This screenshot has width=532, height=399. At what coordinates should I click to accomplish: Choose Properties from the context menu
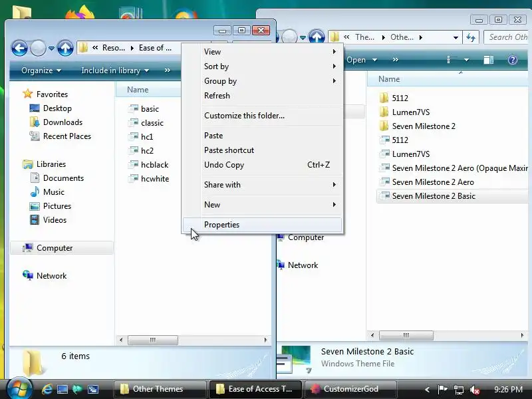click(x=263, y=225)
